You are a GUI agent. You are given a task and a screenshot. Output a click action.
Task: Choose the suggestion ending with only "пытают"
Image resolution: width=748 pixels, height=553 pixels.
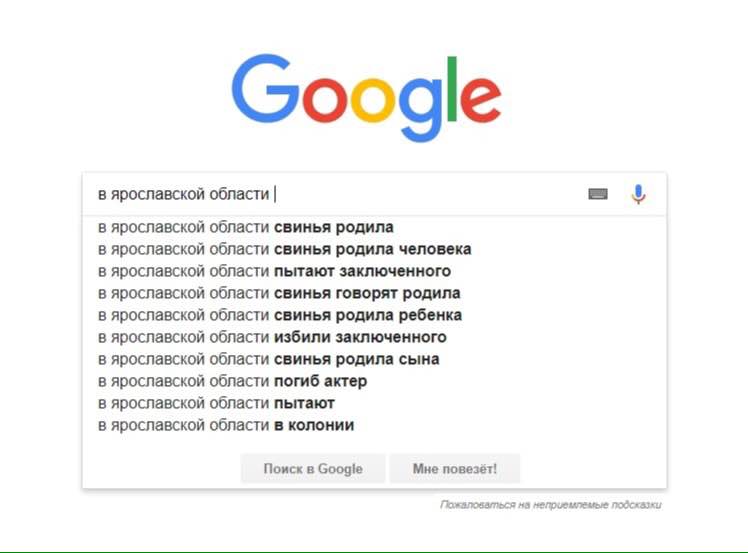[374, 403]
